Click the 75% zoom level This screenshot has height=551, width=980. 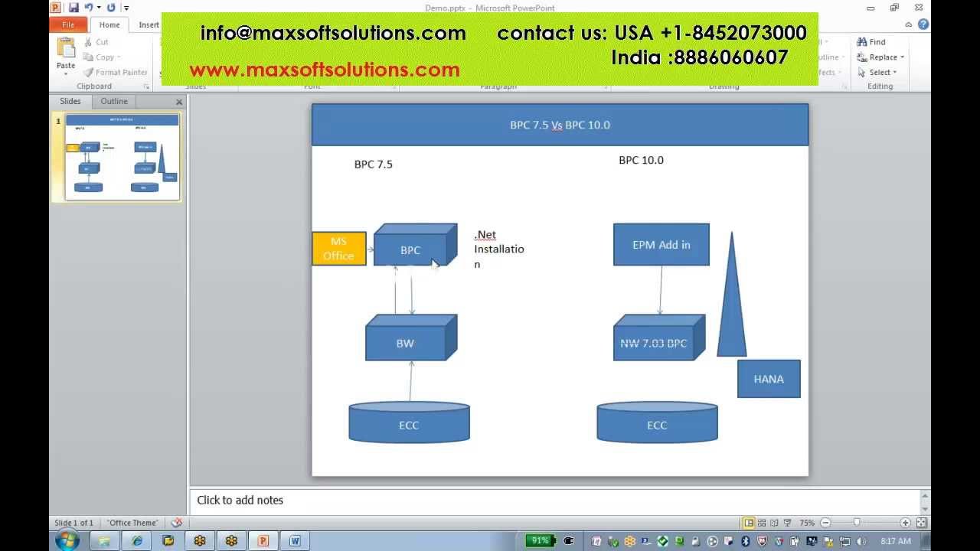(807, 523)
